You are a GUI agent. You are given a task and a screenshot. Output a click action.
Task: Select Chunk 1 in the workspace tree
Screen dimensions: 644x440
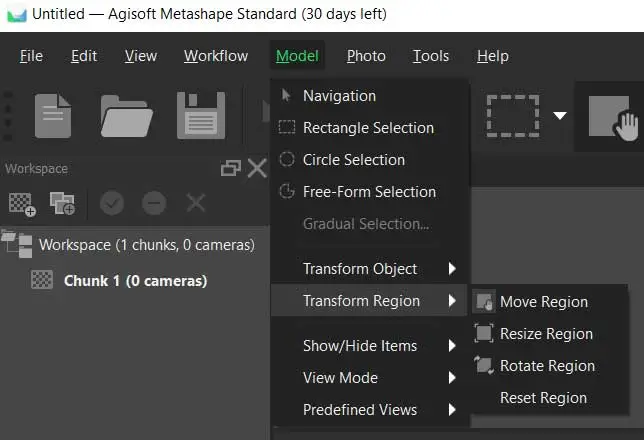coord(135,281)
